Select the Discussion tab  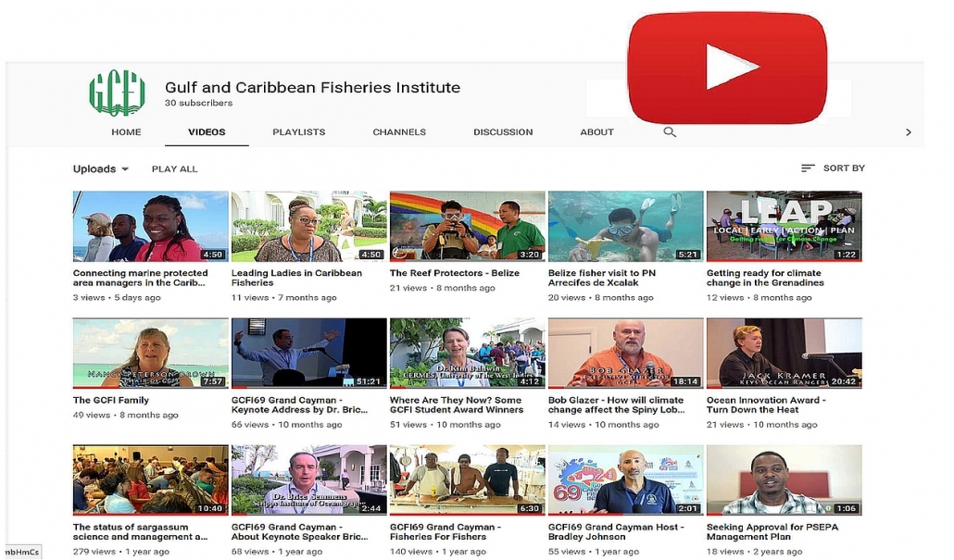click(503, 132)
